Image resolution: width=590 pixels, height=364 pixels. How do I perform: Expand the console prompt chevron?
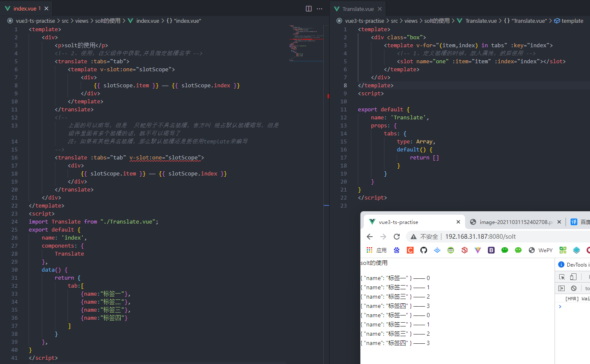tap(560, 307)
